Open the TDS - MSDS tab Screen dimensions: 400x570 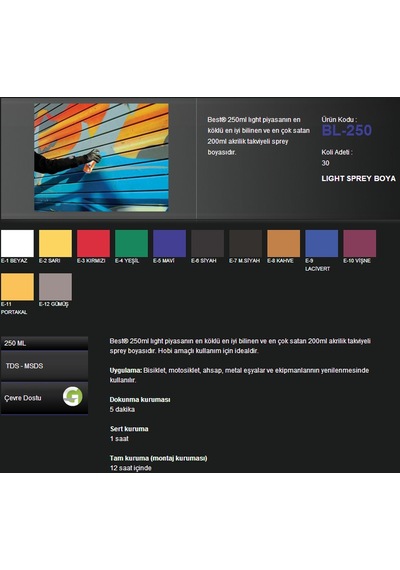click(x=44, y=366)
